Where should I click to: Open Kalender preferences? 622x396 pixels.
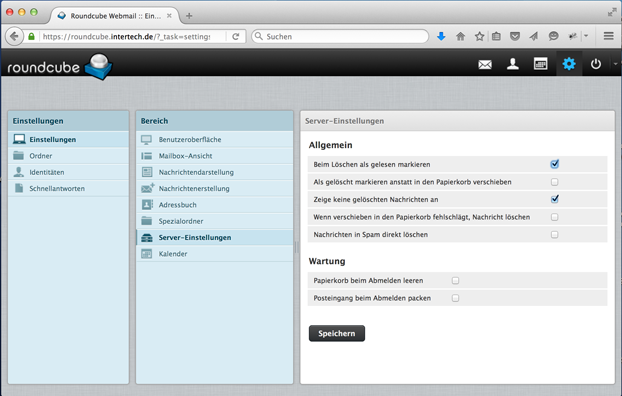(x=215, y=254)
